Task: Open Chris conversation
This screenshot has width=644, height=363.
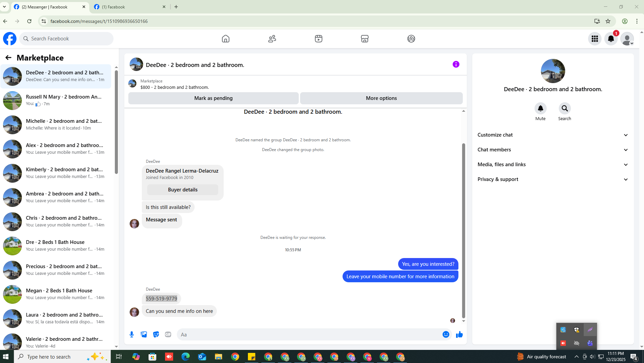Action: 56,222
